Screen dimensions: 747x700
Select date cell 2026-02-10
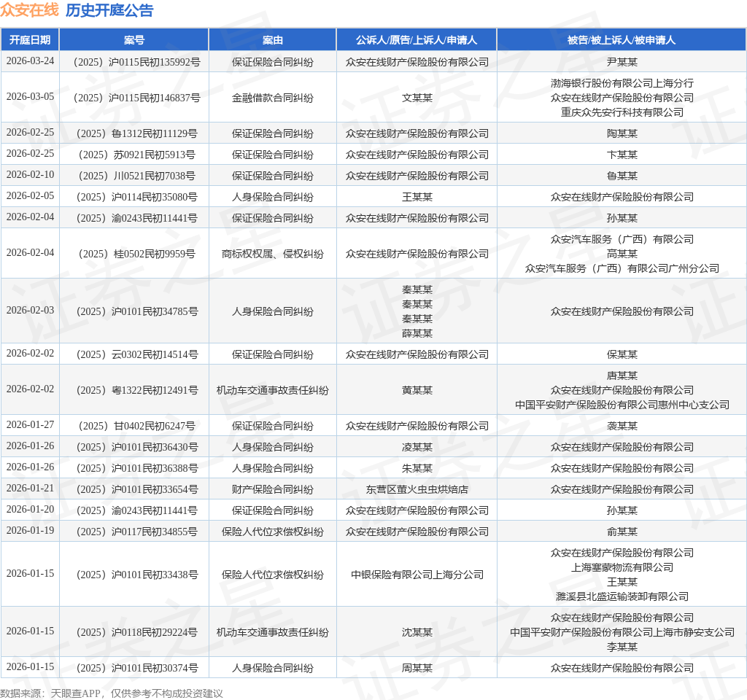coord(30,175)
